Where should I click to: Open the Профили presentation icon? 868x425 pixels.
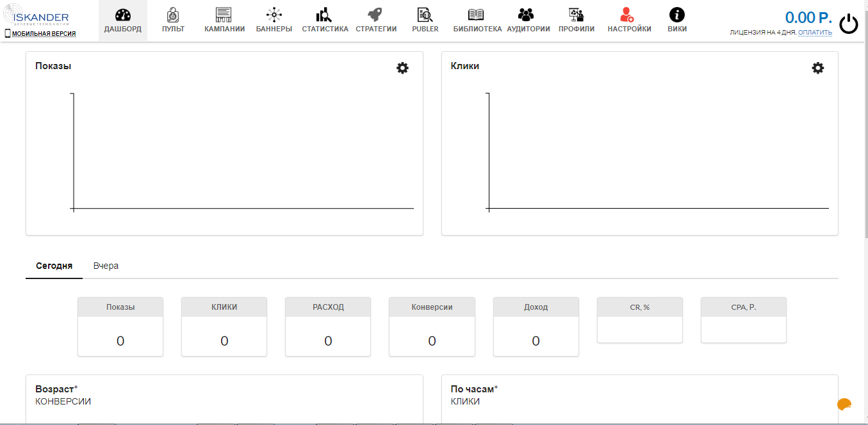pos(576,15)
